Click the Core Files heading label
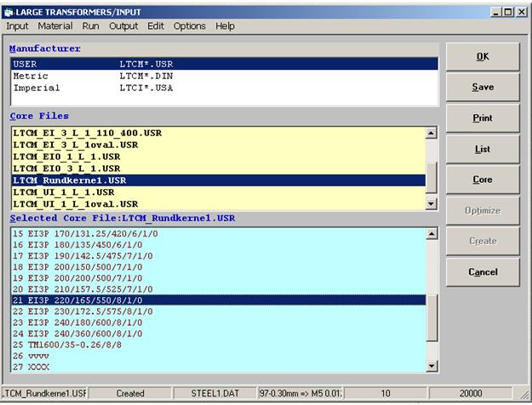Viewport: 532px width, 405px height. click(x=39, y=116)
